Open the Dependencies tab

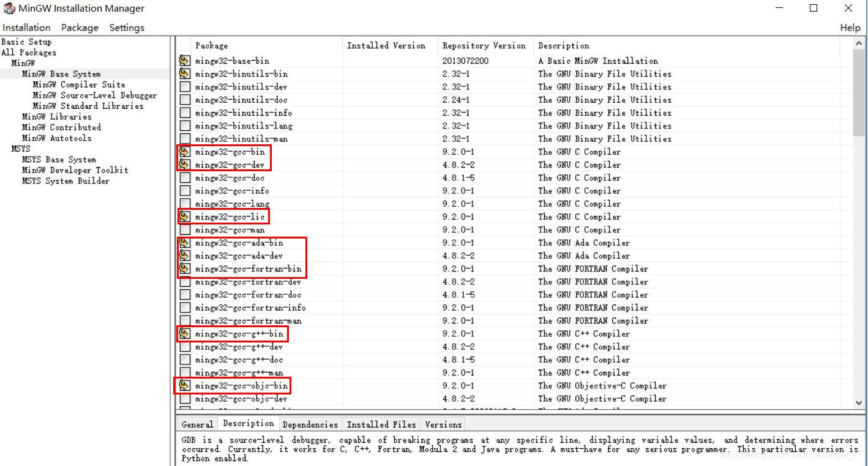tap(310, 424)
